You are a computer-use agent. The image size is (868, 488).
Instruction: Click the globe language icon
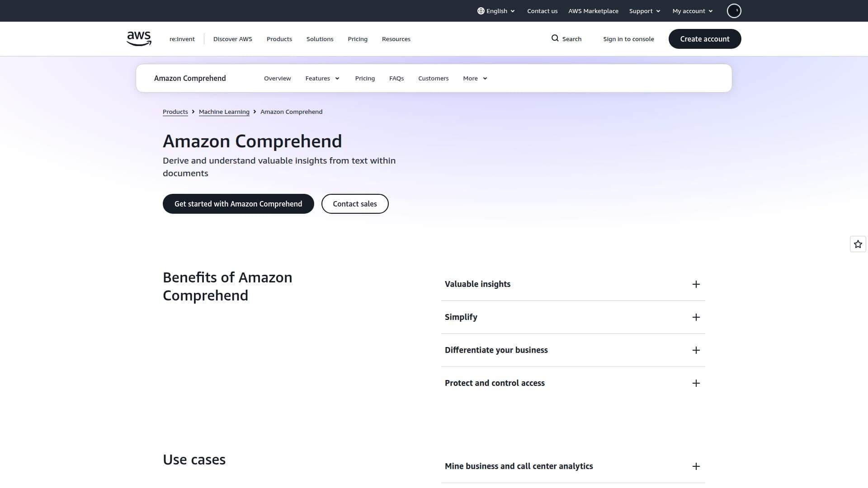pos(481,11)
